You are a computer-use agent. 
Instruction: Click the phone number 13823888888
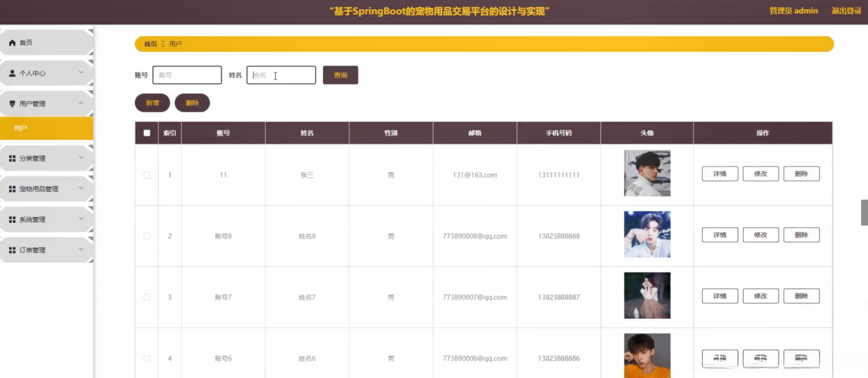pos(559,236)
